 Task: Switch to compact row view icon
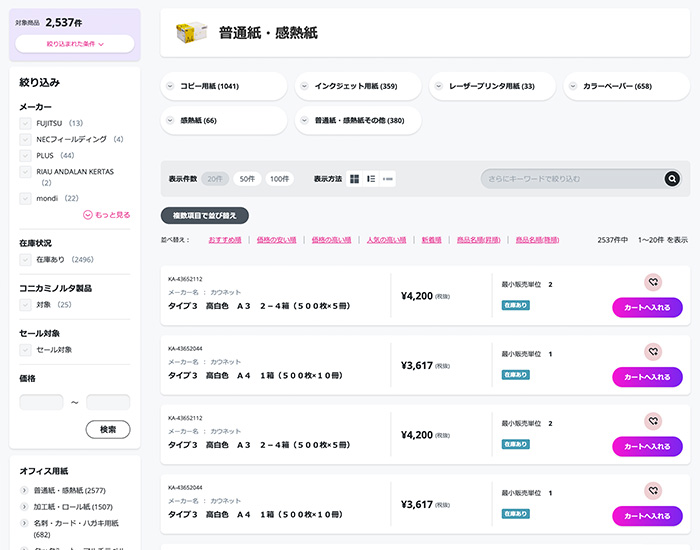coord(387,179)
